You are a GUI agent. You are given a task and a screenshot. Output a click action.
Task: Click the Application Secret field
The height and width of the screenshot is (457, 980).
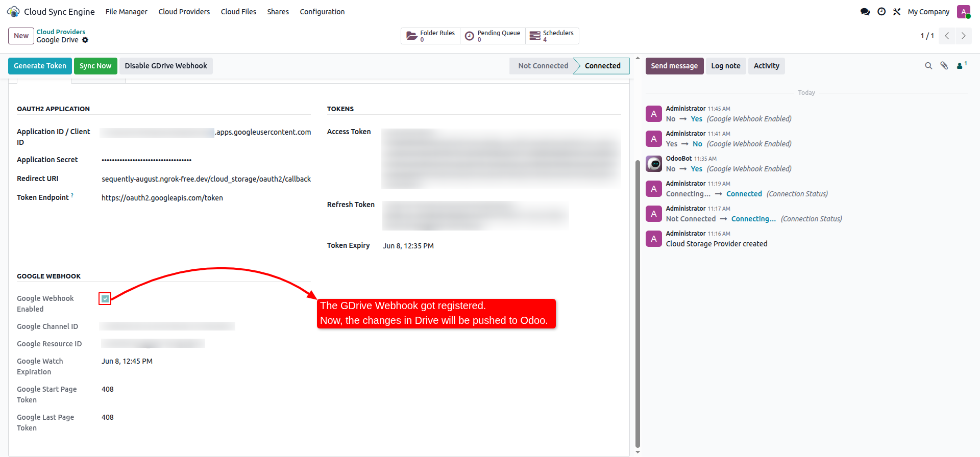(x=206, y=160)
